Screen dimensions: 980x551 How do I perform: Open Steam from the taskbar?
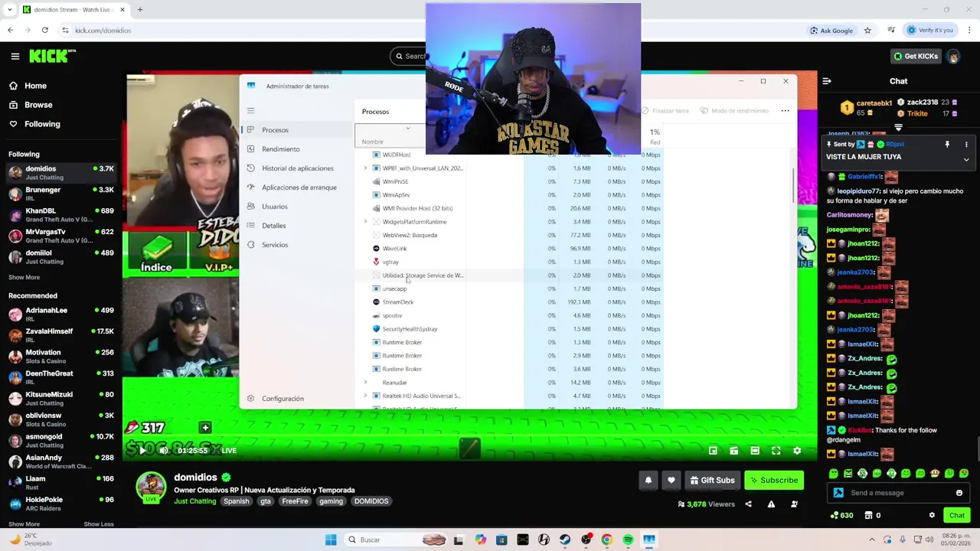pyautogui.click(x=565, y=540)
